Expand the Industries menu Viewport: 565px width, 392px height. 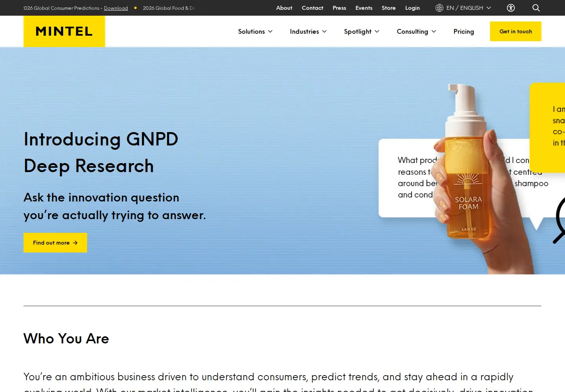308,31
